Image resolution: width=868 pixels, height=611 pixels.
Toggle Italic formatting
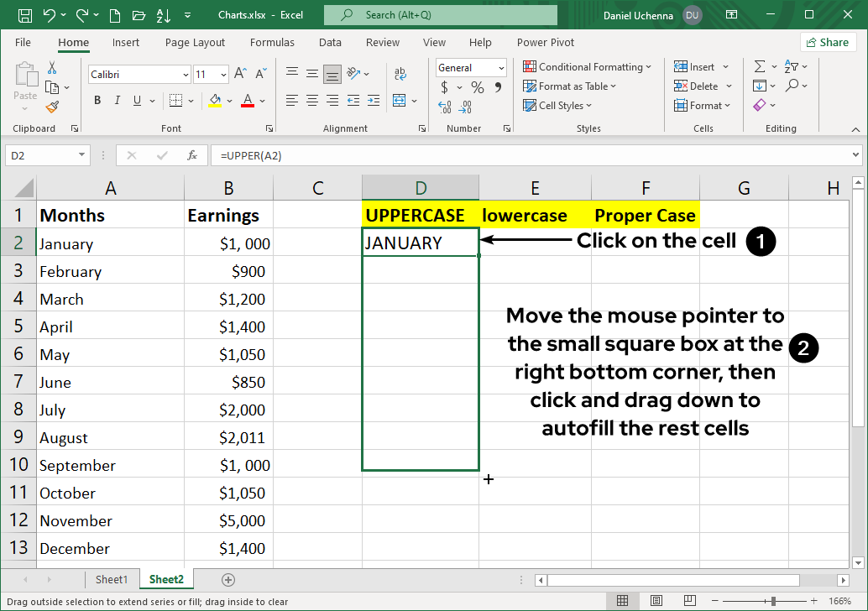point(118,101)
